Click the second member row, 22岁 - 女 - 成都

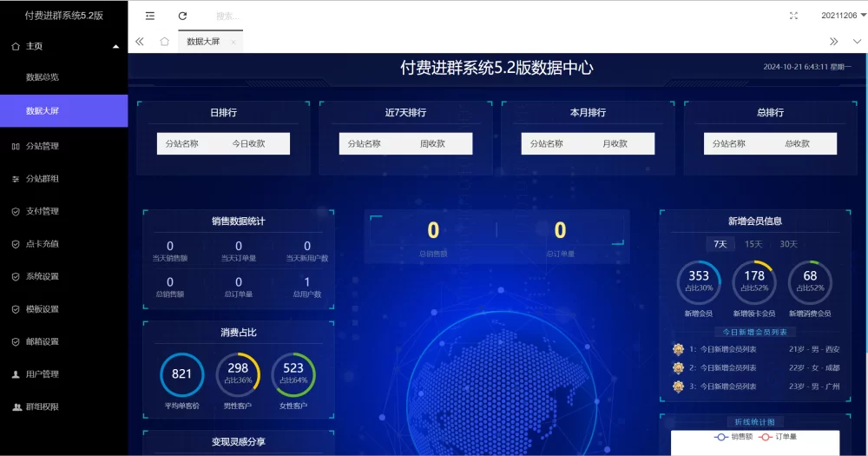(756, 368)
